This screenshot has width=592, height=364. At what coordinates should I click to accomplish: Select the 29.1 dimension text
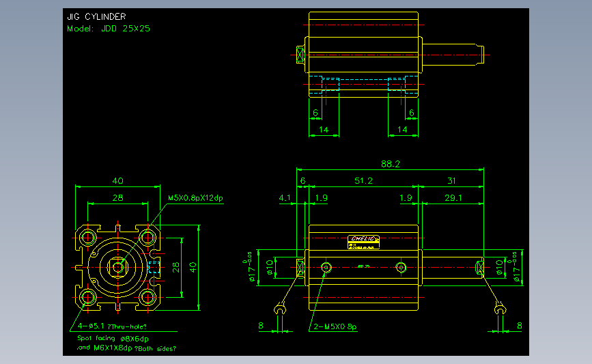453,198
